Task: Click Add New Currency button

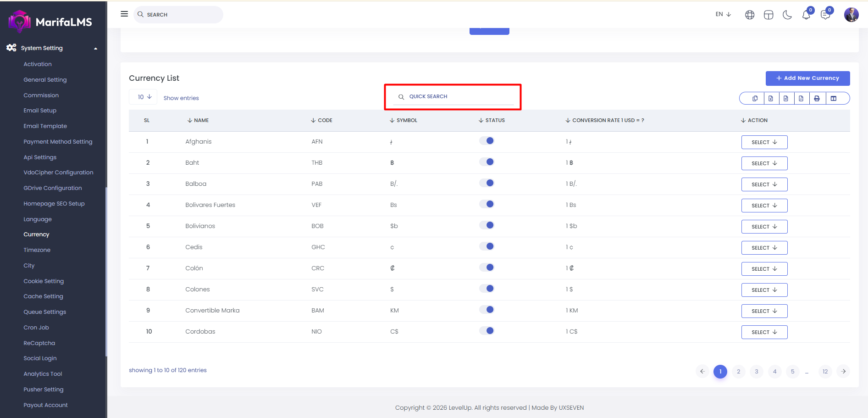Action: pyautogui.click(x=807, y=78)
